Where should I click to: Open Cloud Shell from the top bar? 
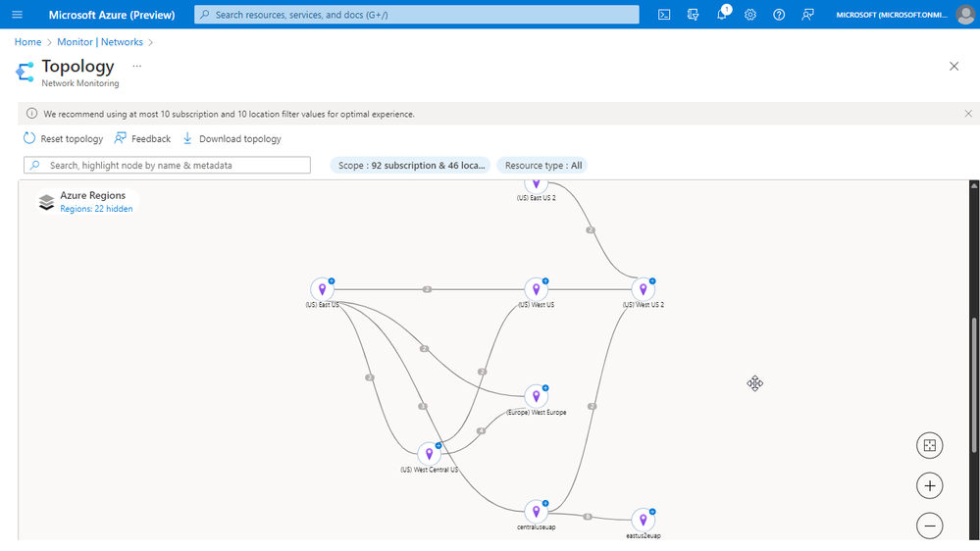coord(664,15)
